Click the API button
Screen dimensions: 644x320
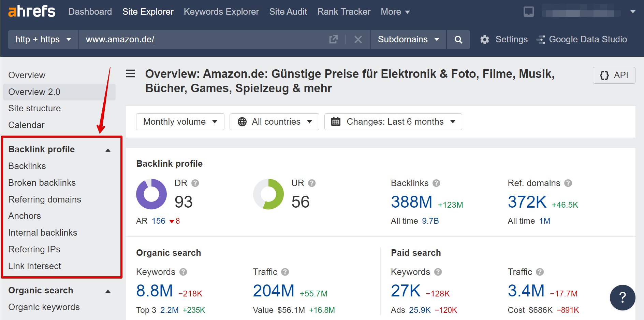pos(614,75)
